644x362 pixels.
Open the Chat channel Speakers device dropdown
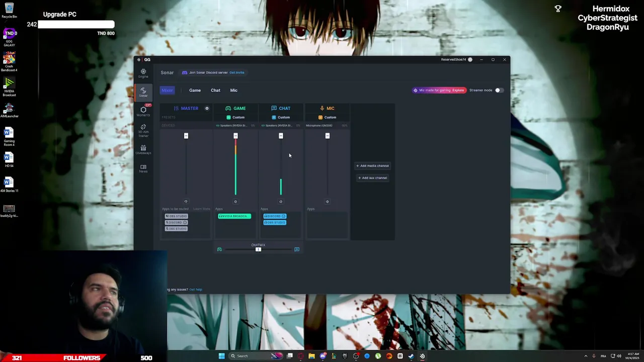(281, 125)
